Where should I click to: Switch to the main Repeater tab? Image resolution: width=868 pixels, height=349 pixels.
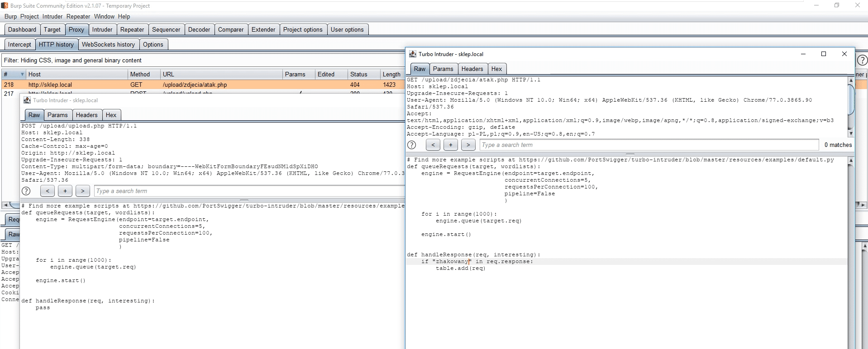132,29
